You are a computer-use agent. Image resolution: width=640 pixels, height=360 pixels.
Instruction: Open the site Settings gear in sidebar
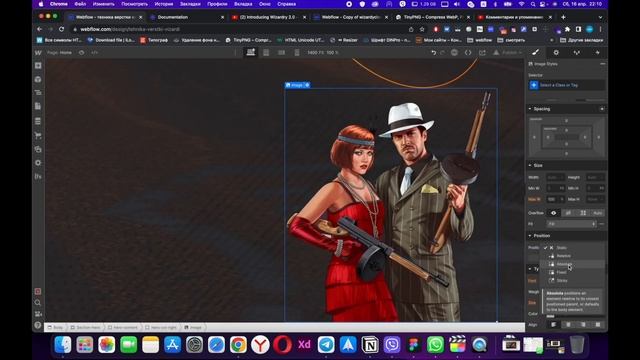click(38, 163)
